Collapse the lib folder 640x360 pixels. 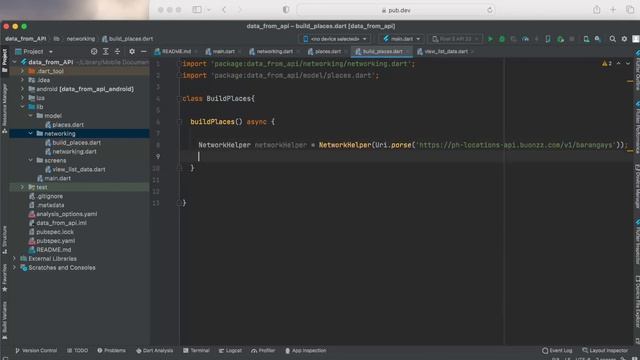click(x=22, y=107)
